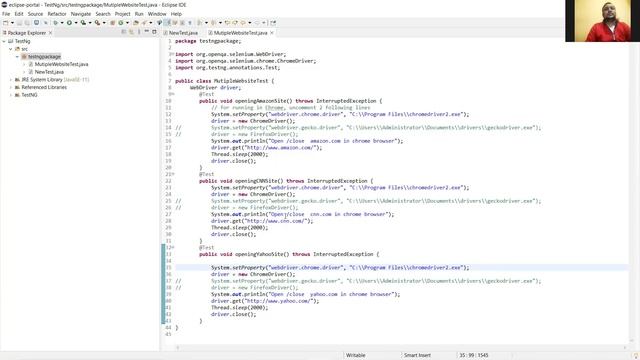This screenshot has height=360, width=640.
Task: Click the Debug bug icon in toolbar
Action: coord(56,23)
